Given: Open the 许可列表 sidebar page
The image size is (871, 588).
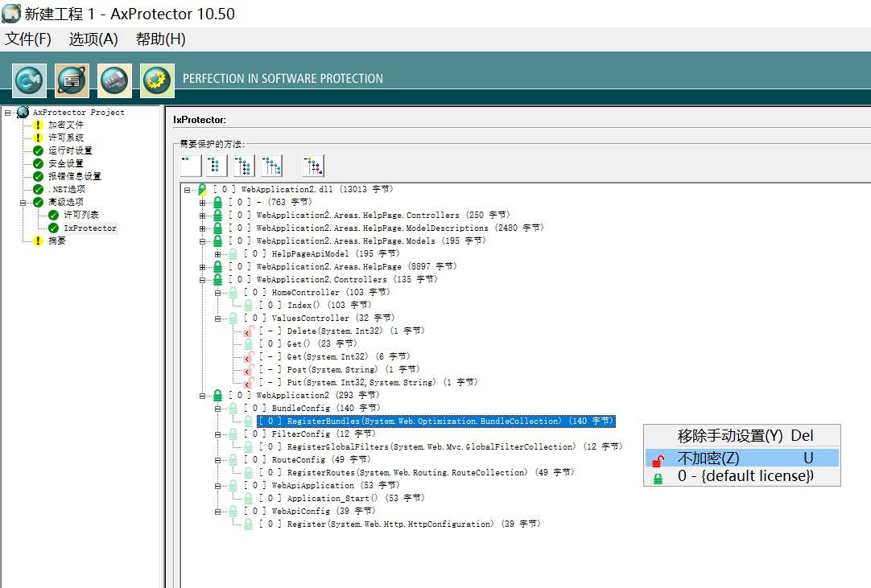Looking at the screenshot, I should point(81,215).
